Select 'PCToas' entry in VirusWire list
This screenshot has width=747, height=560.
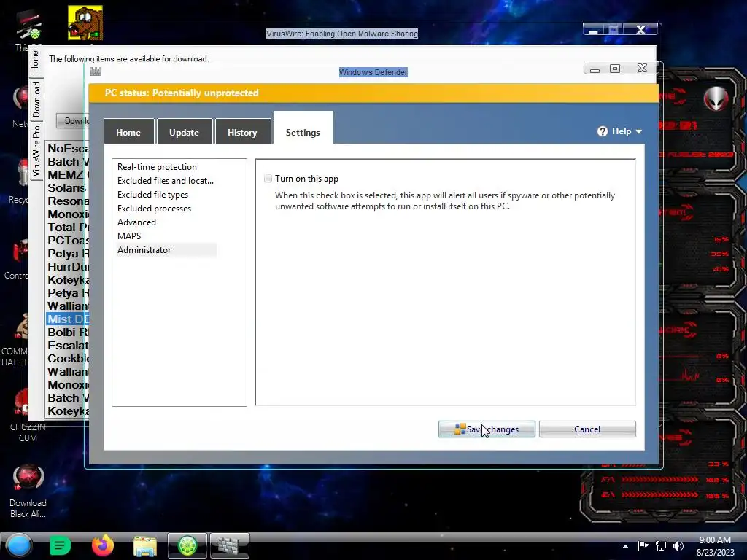click(68, 241)
